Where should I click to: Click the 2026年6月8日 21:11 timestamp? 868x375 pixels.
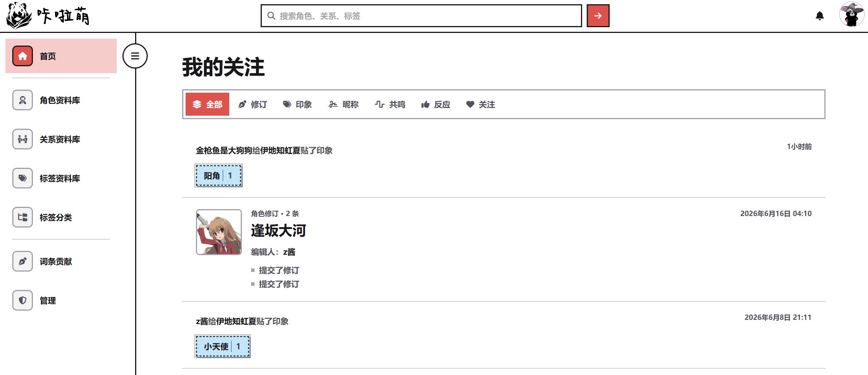point(778,317)
